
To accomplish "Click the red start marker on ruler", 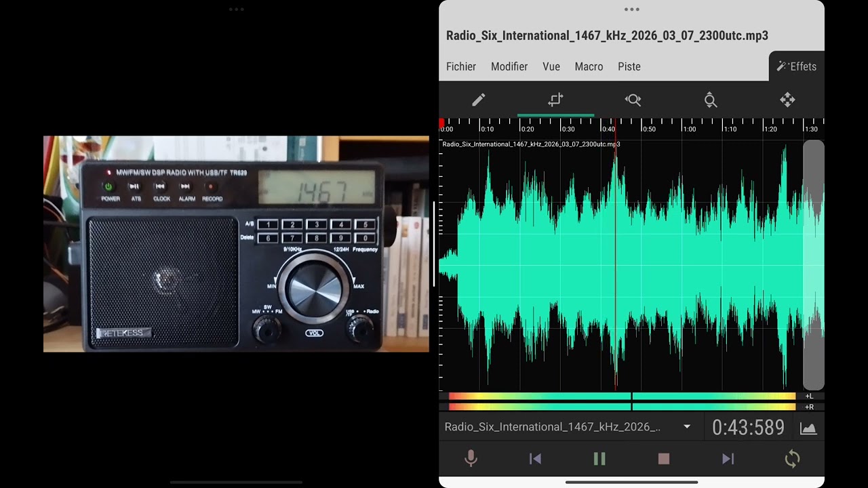I will [441, 121].
